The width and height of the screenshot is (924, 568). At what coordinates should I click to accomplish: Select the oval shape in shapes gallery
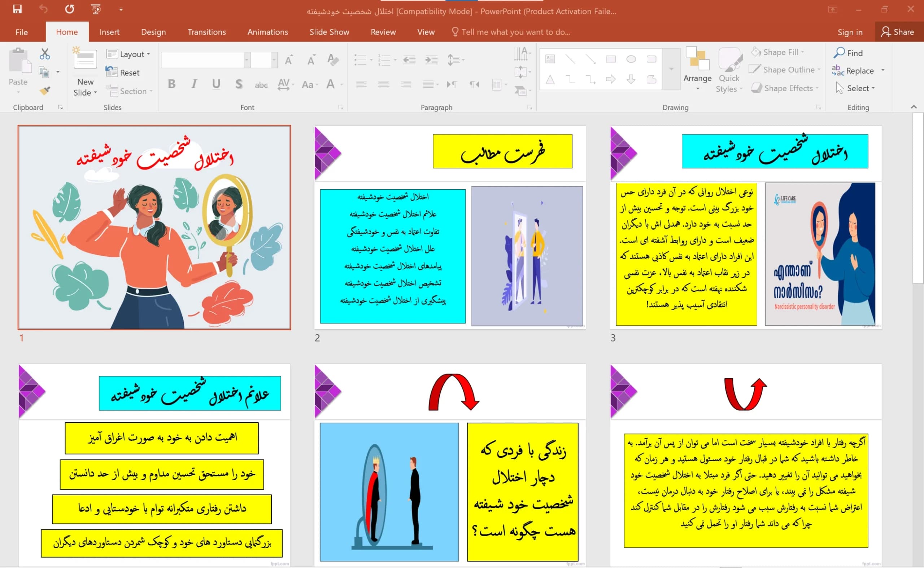[631, 59]
